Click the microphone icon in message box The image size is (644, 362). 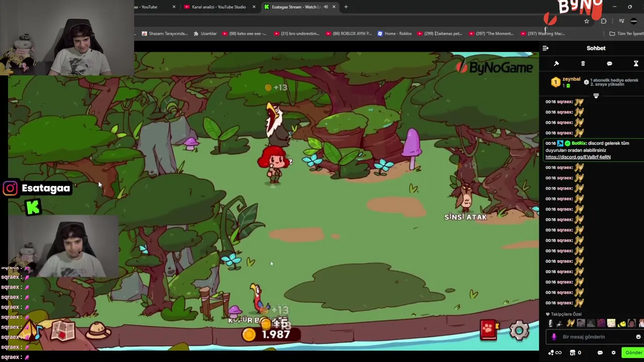click(554, 337)
